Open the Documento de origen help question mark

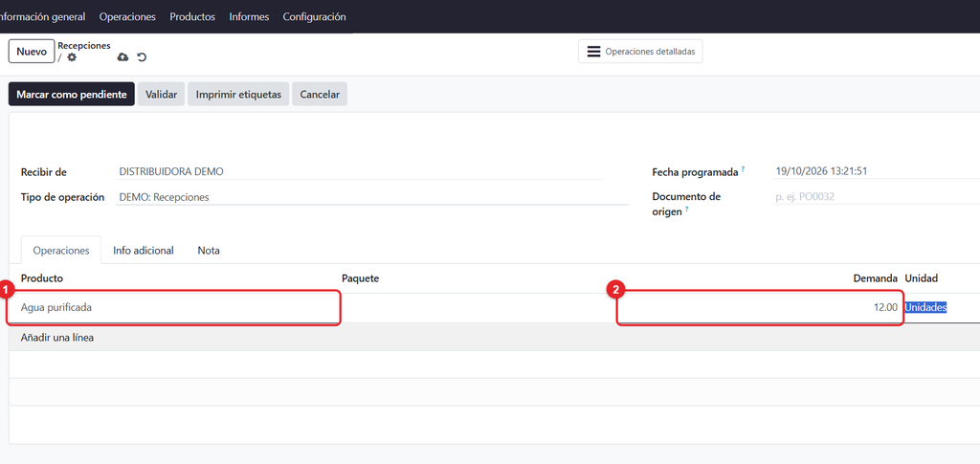686,210
